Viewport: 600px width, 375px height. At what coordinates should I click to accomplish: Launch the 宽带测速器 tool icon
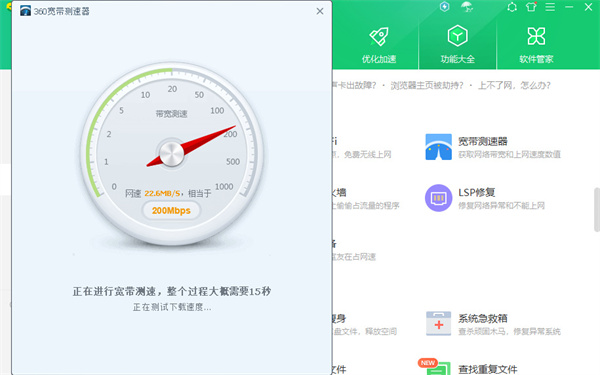[439, 147]
